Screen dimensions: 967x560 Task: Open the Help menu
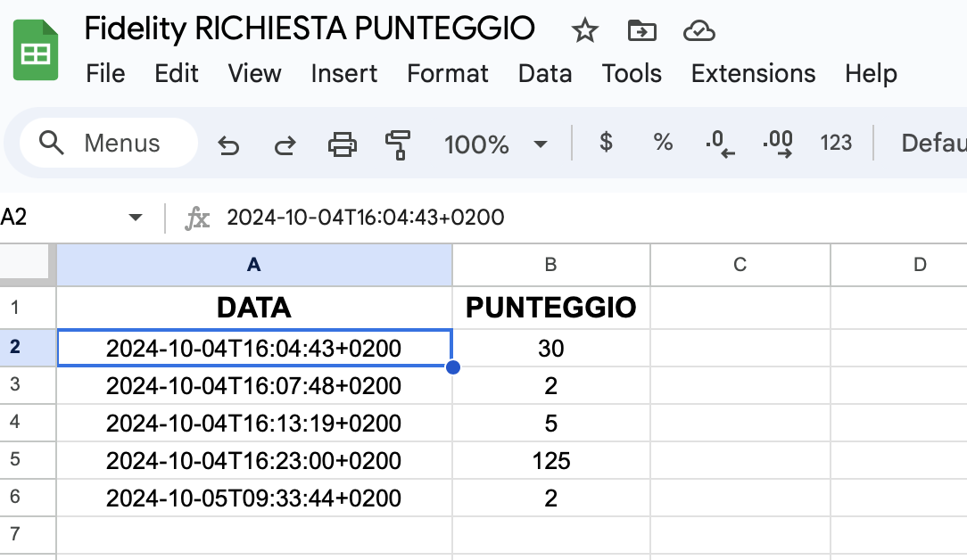click(871, 73)
